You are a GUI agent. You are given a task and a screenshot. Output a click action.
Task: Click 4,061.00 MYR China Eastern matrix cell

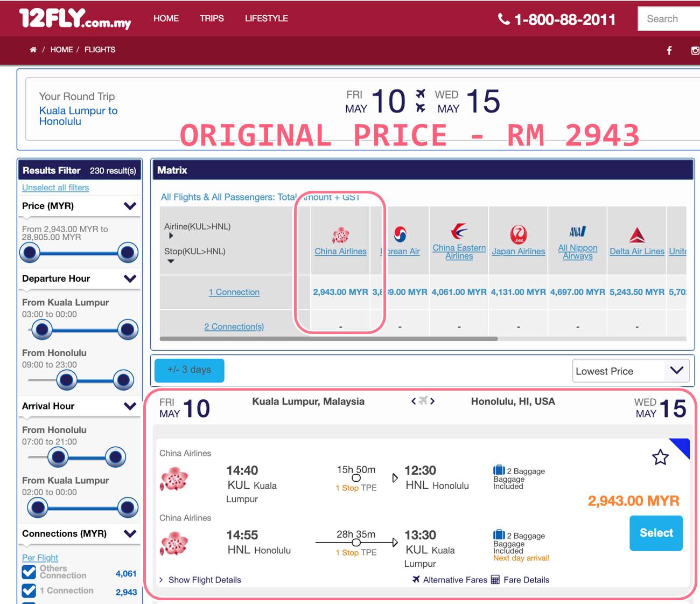click(459, 292)
